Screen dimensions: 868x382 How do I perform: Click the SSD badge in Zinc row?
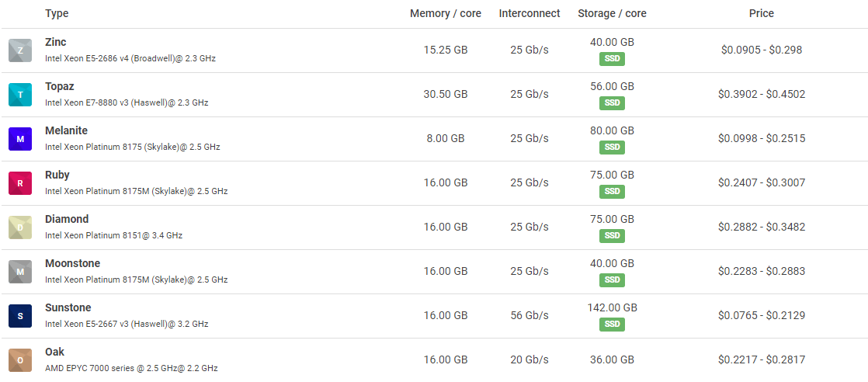tap(612, 59)
